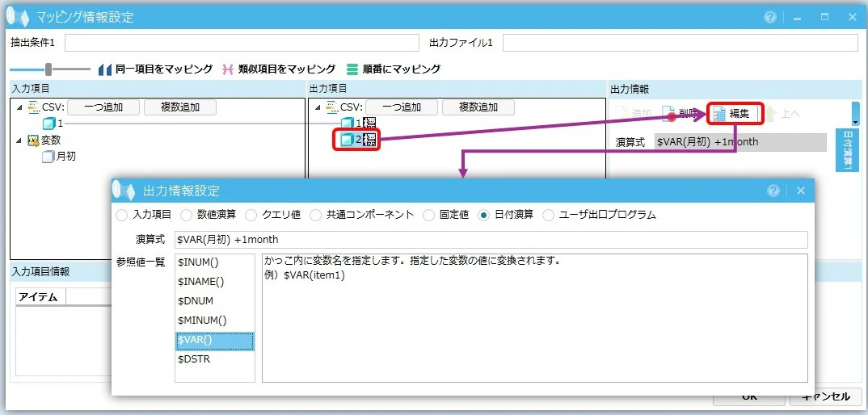Screen dimensions: 868x415
Task: Click the 日付演算1 vertical tab
Action: 848,150
